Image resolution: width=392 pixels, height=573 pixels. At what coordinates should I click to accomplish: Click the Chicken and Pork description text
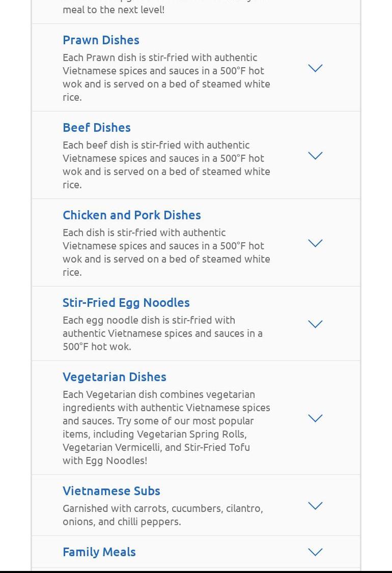point(166,252)
